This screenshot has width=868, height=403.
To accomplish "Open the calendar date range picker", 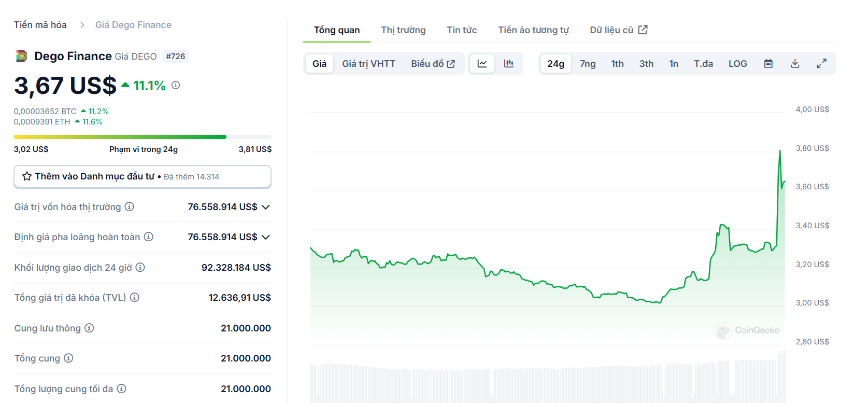I will pyautogui.click(x=769, y=64).
